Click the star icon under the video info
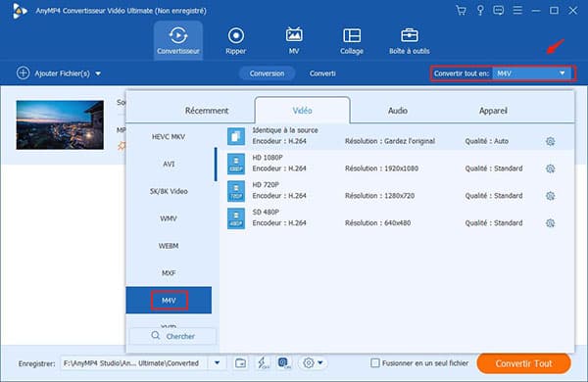 point(122,145)
